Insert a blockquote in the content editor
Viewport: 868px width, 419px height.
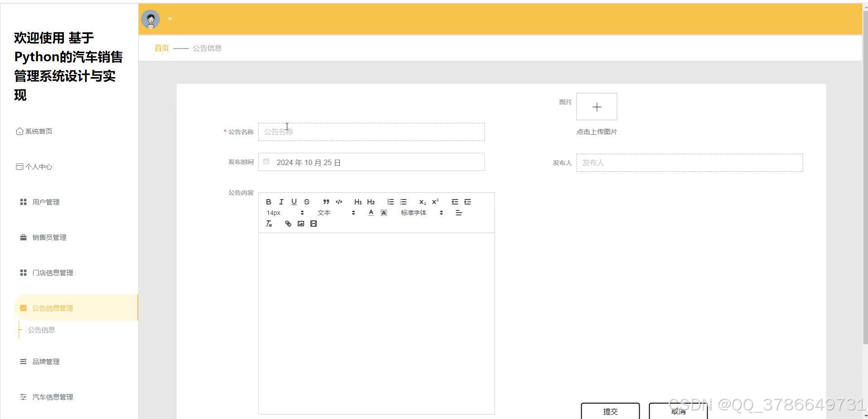click(326, 201)
